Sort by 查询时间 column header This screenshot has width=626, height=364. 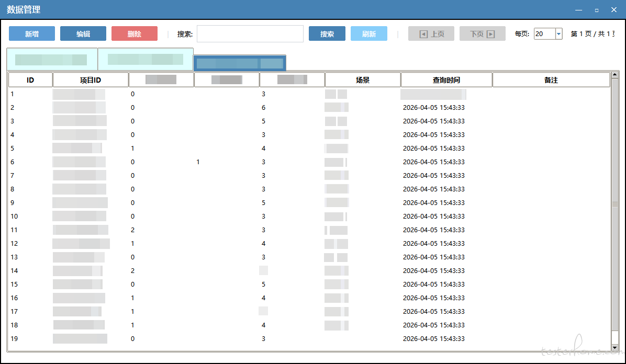446,80
